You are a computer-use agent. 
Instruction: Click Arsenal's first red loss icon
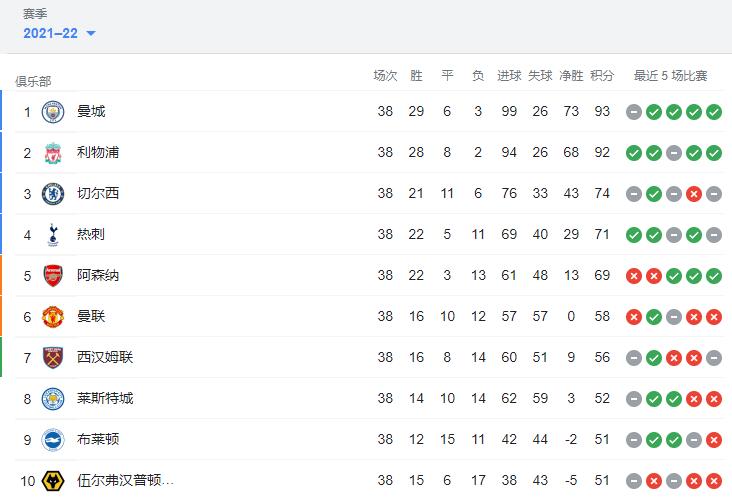tap(633, 276)
